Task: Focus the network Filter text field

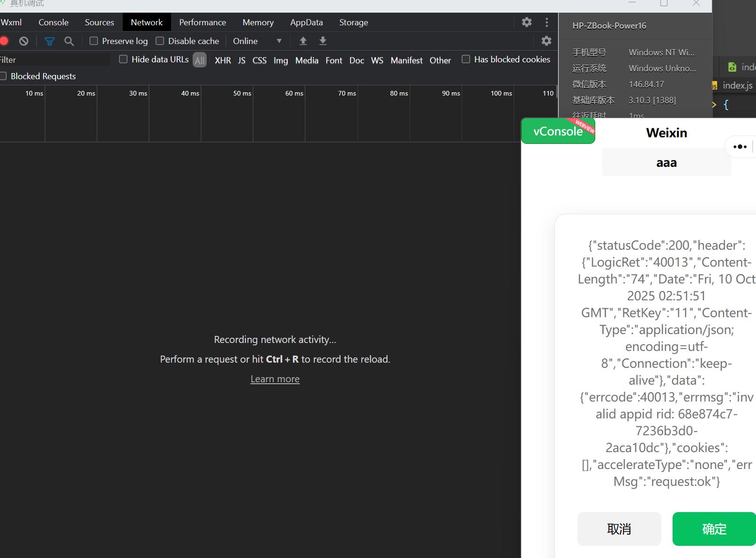Action: (55, 60)
